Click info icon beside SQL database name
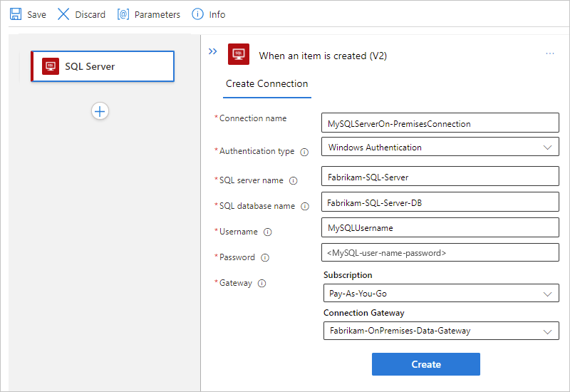This screenshot has height=392, width=570. tap(305, 207)
